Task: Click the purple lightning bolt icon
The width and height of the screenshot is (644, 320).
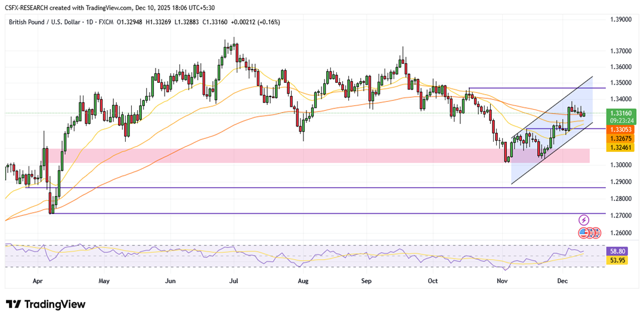Action: pyautogui.click(x=584, y=220)
